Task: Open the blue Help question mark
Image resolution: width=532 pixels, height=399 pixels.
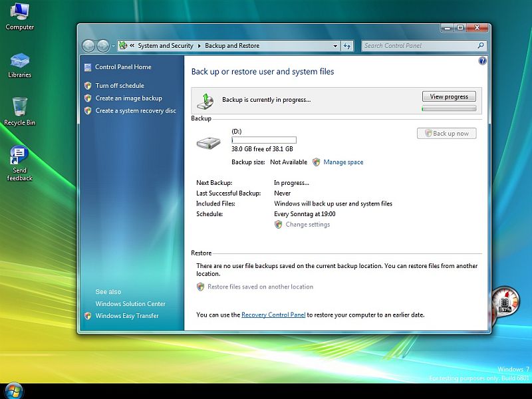Action: click(x=482, y=61)
